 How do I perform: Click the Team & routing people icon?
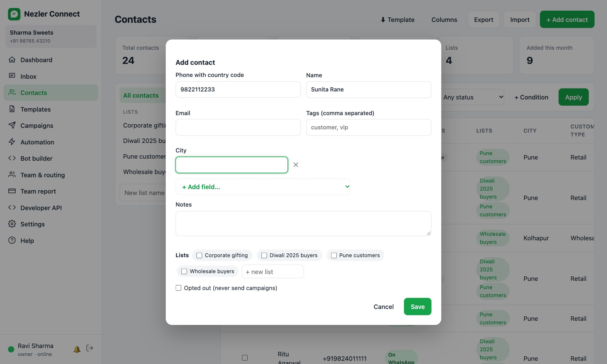pos(12,175)
